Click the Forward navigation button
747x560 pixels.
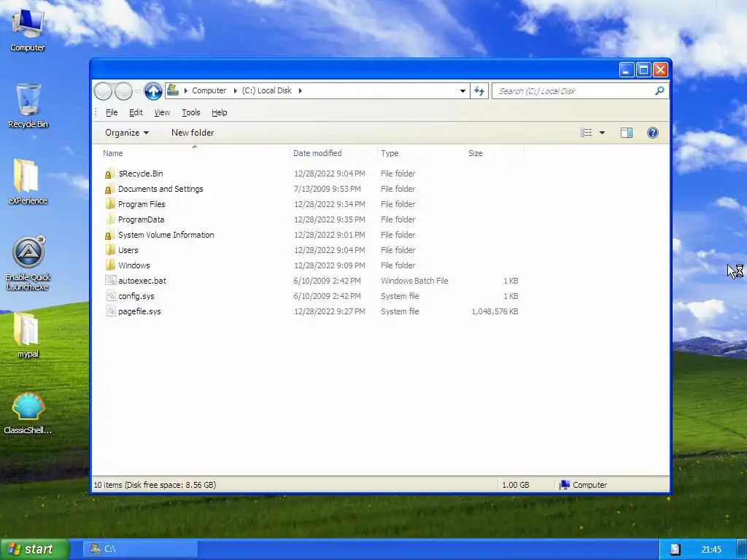pos(123,90)
